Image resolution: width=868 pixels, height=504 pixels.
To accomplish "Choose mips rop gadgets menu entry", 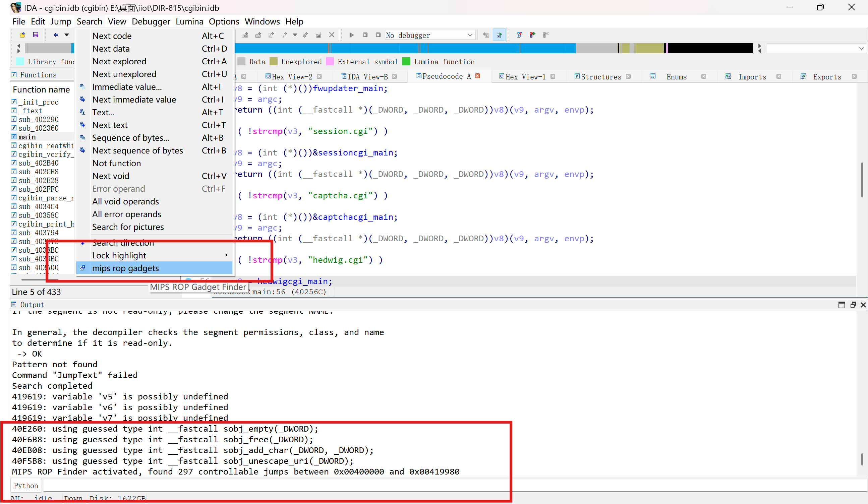I will [154, 268].
